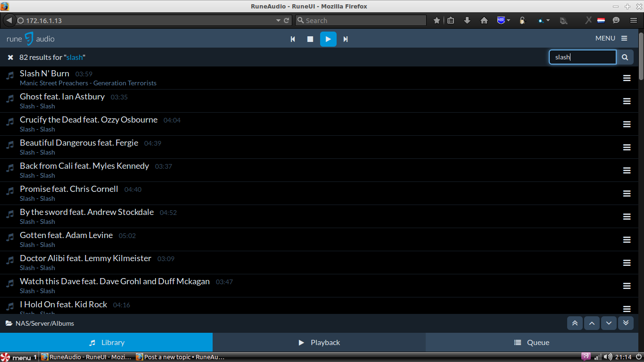The height and width of the screenshot is (362, 644).
Task: Open actions menu for Ghost feat. Ian Astbury
Action: [627, 101]
